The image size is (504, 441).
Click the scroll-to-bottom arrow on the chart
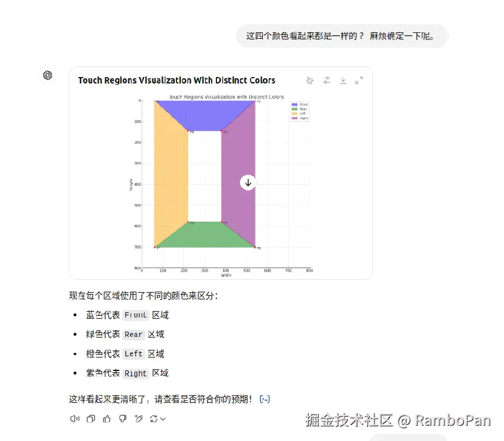click(x=248, y=182)
